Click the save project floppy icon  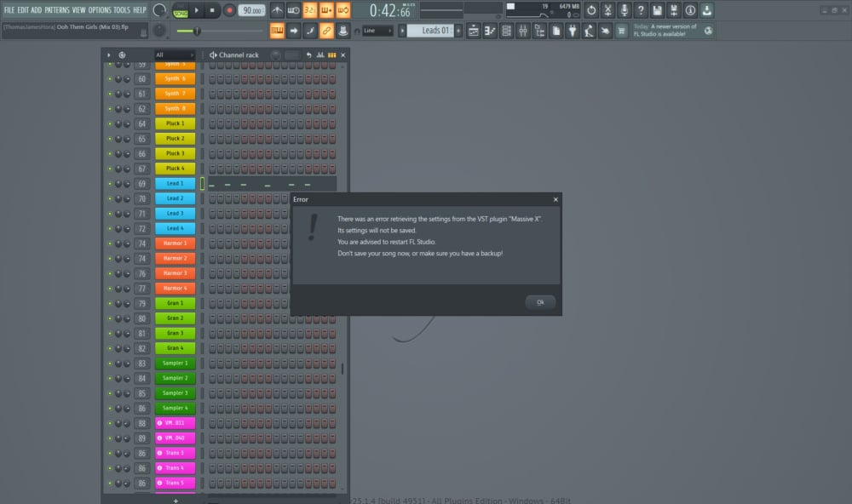[x=657, y=10]
